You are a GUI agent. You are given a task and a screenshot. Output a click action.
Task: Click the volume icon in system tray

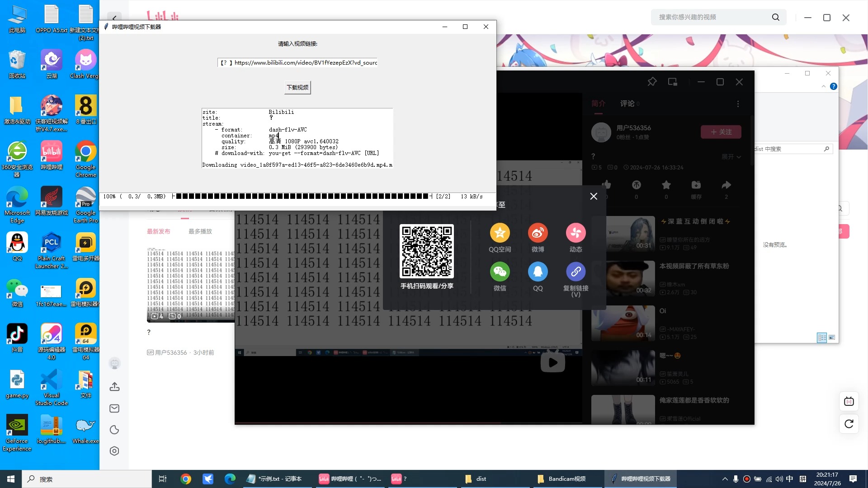779,479
